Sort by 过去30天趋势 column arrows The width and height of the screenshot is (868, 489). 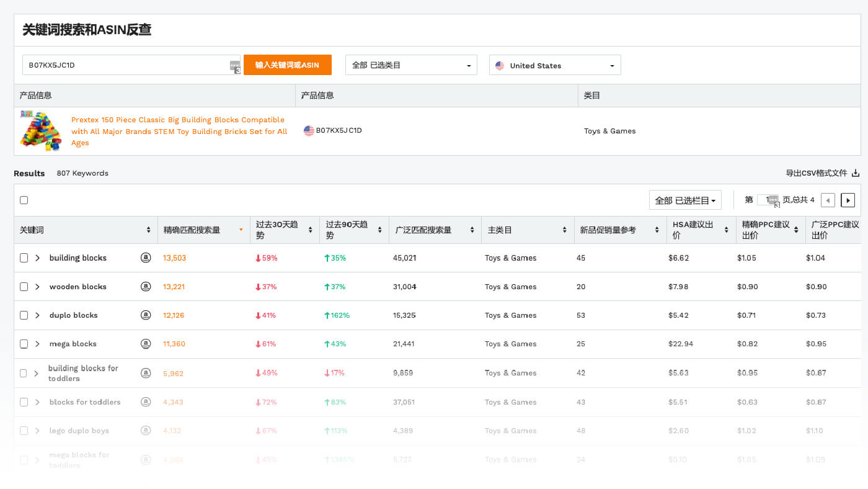coord(311,230)
